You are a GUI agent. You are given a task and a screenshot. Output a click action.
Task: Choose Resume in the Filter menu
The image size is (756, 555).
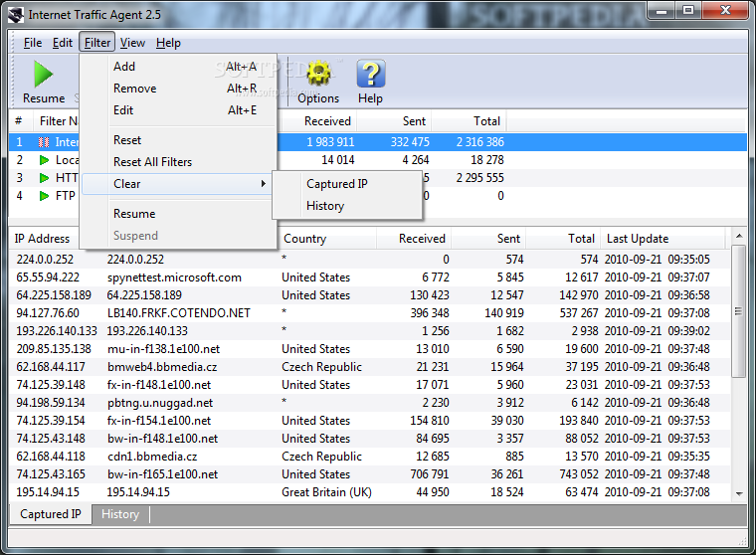pyautogui.click(x=179, y=214)
